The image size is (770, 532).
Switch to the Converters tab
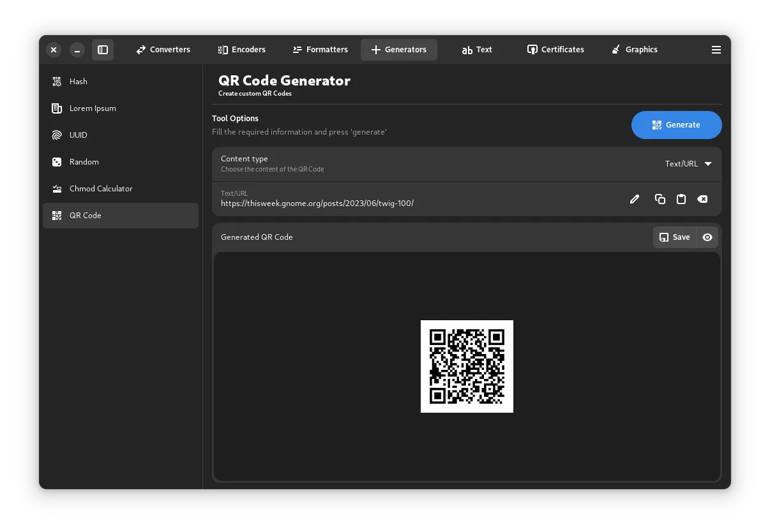click(x=163, y=50)
